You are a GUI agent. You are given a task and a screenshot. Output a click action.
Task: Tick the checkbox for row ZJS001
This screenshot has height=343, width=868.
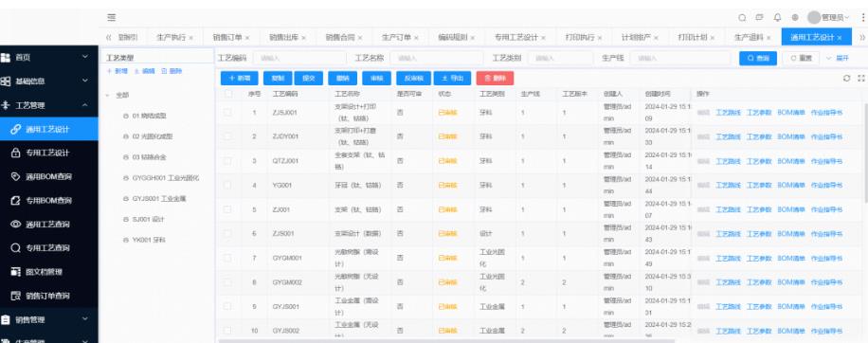(227, 233)
